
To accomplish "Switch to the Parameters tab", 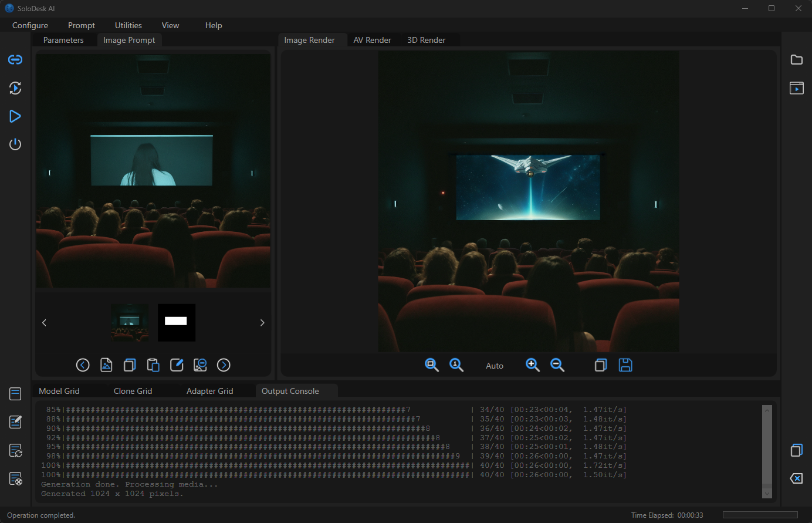I will click(x=63, y=40).
